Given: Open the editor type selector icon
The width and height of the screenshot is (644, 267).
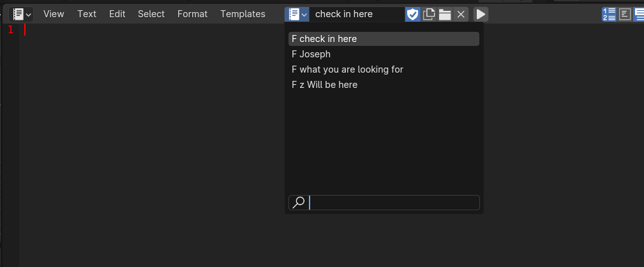Looking at the screenshot, I should coord(21,15).
